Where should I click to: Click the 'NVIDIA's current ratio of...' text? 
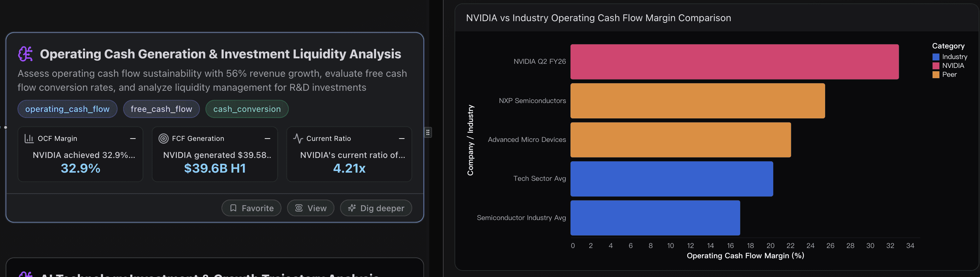(x=353, y=155)
